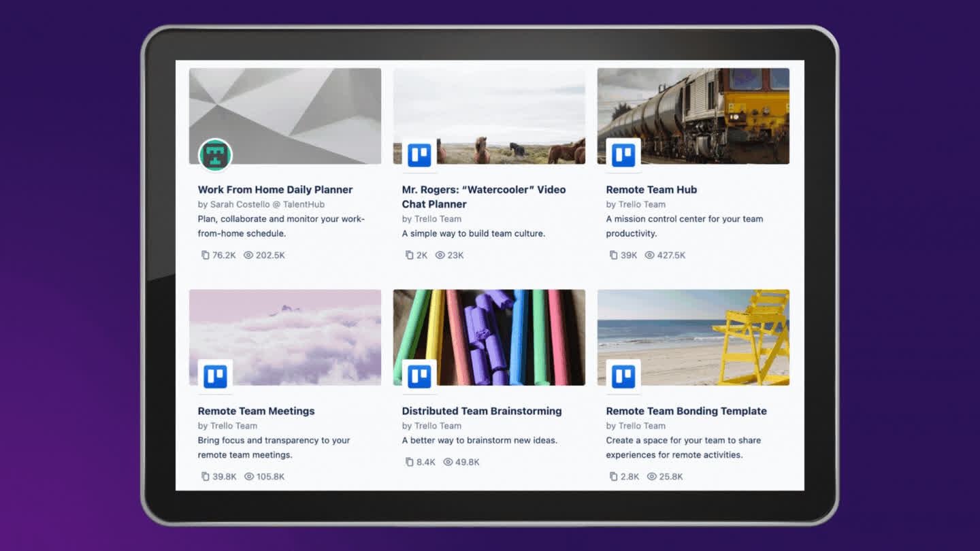The width and height of the screenshot is (980, 551).
Task: Click the 25.8K views count
Action: click(671, 476)
